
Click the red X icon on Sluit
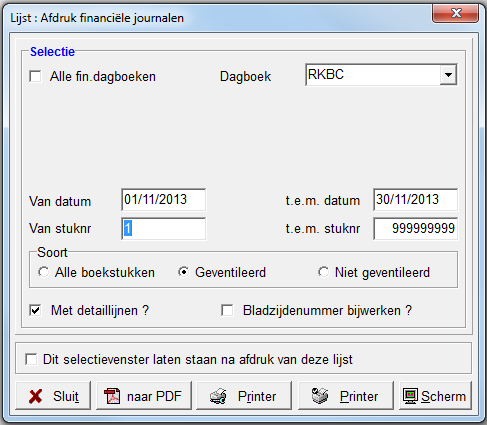[36, 396]
